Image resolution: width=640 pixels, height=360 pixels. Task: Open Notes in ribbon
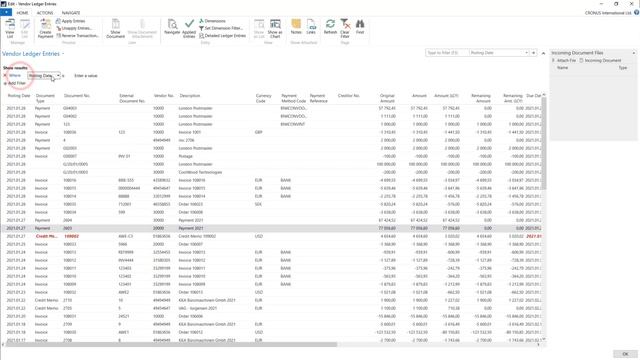(296, 27)
